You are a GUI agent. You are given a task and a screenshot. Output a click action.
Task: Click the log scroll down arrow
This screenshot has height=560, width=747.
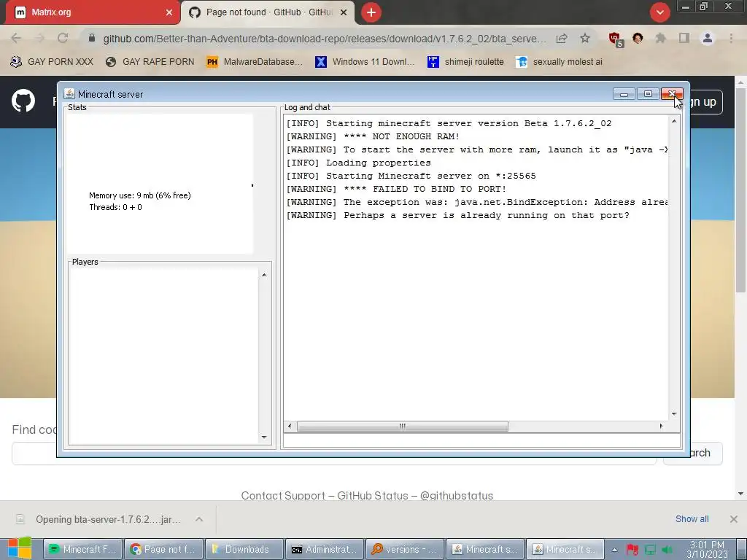point(673,414)
